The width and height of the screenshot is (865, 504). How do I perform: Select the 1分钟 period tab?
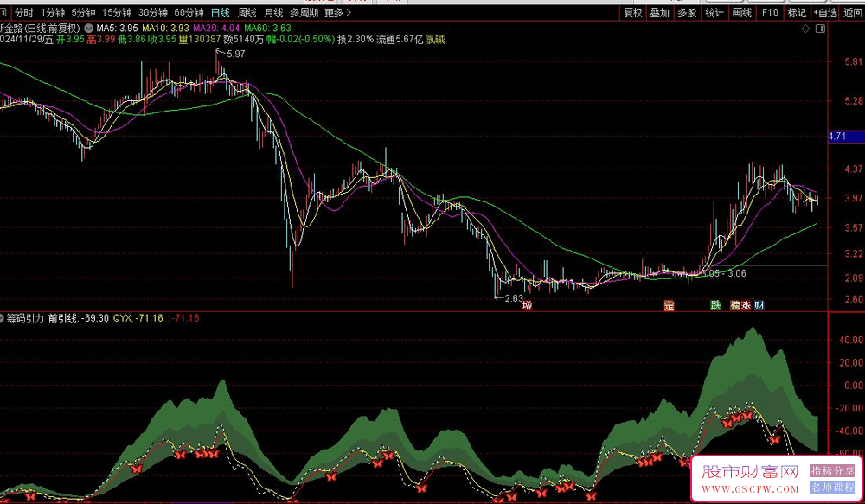pos(53,13)
